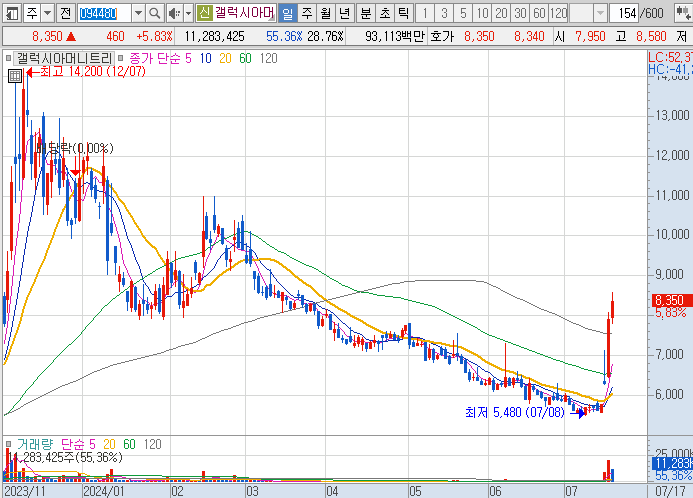This screenshot has height=498, width=693.
Task: Click the green 신 badge icon
Action: click(x=204, y=13)
